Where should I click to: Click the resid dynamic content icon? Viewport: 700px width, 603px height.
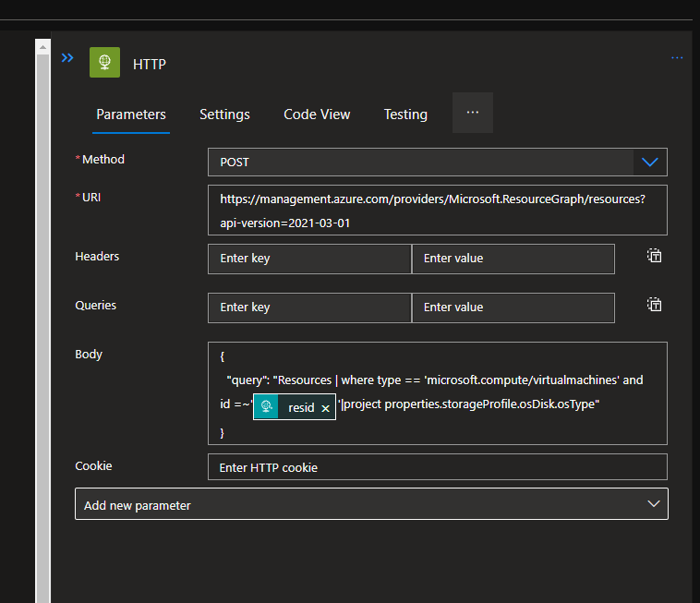click(x=267, y=406)
